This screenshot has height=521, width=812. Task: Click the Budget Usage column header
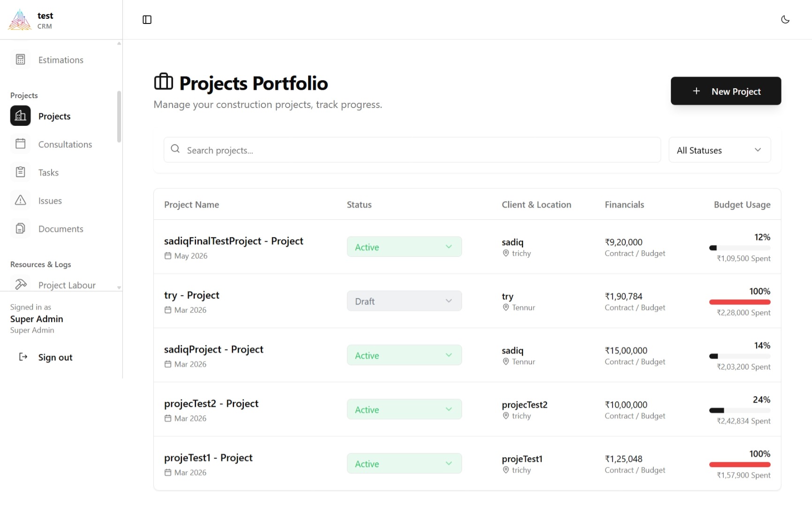tap(742, 205)
